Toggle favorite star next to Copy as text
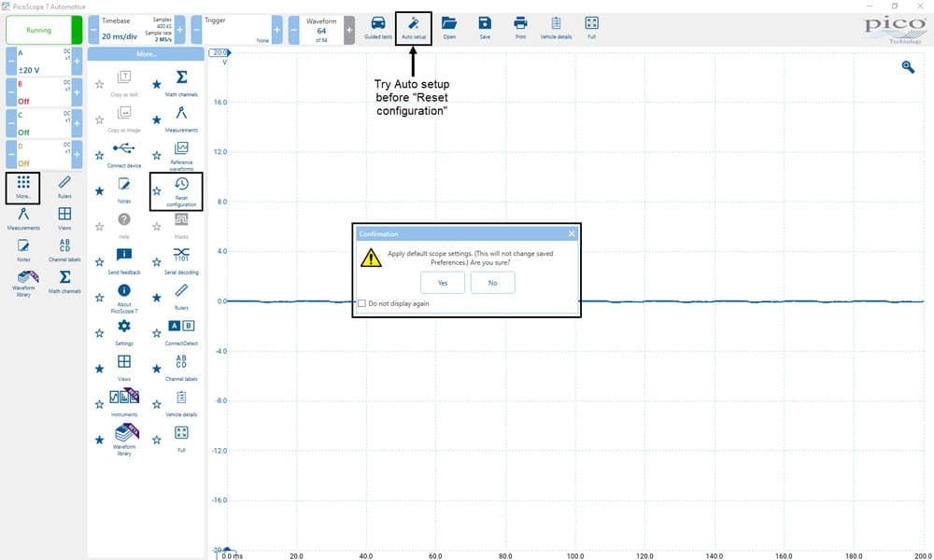 tap(100, 85)
